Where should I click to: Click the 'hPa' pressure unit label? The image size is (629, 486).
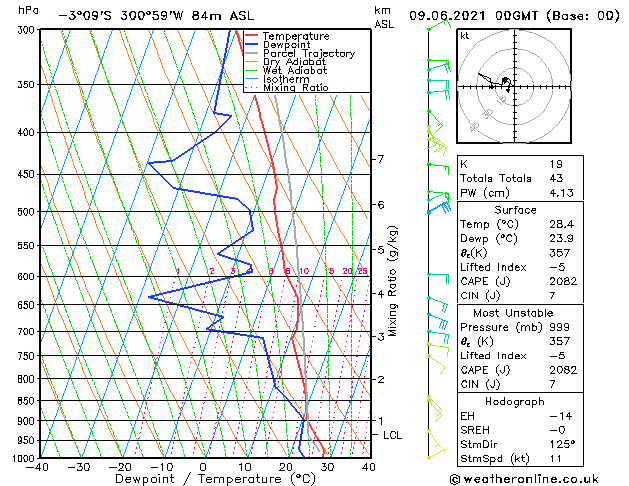click(x=28, y=11)
